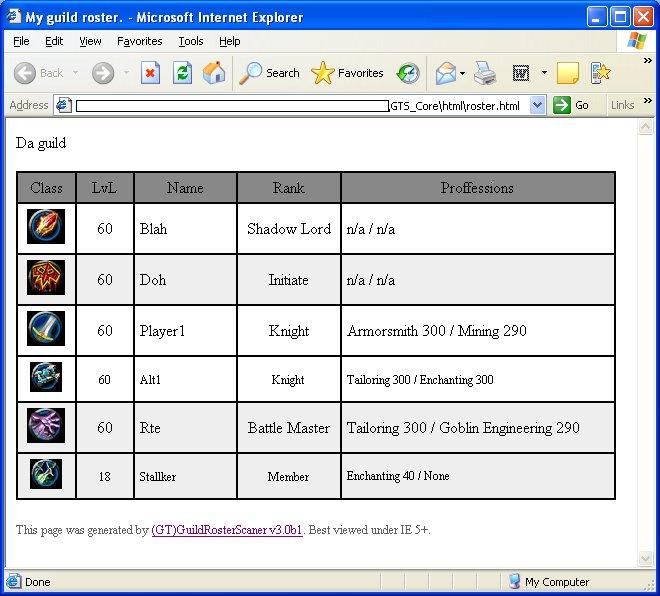The height and width of the screenshot is (596, 660).
Task: Click the class icon in Player1's row
Action: pyautogui.click(x=46, y=328)
